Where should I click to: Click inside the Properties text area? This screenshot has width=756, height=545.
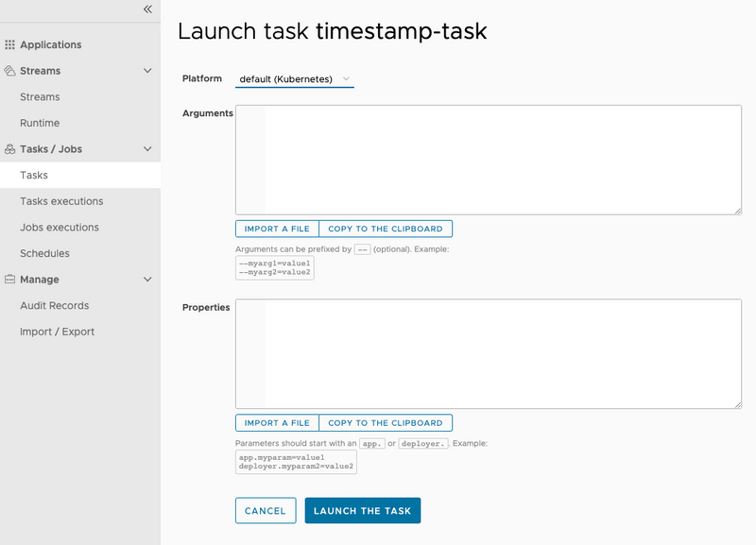488,351
